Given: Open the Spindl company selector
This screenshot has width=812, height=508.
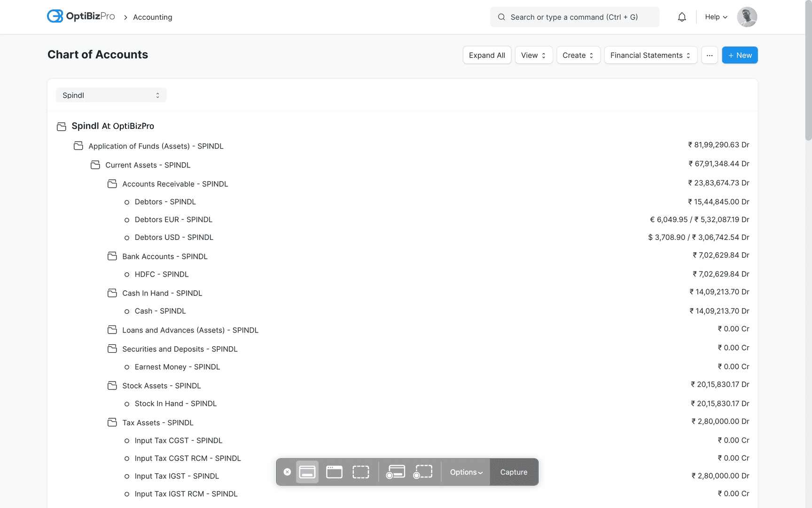Looking at the screenshot, I should coord(111,95).
